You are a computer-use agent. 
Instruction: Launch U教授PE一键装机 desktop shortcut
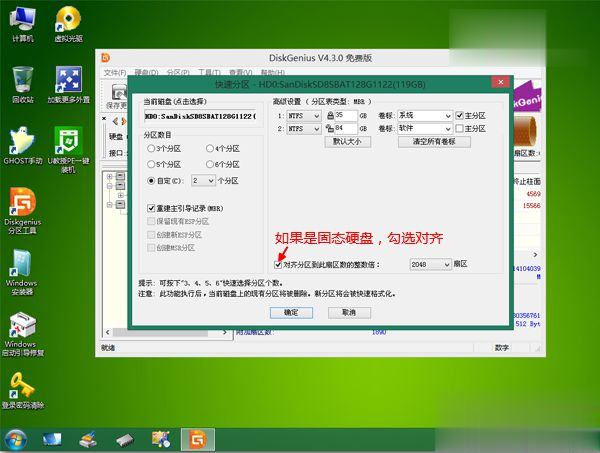(68, 149)
